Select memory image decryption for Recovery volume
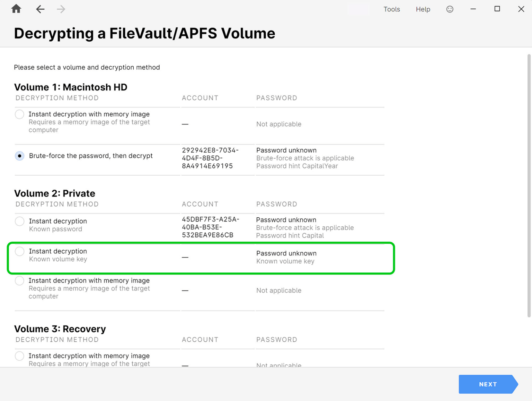This screenshot has height=401, width=532. pyautogui.click(x=19, y=356)
